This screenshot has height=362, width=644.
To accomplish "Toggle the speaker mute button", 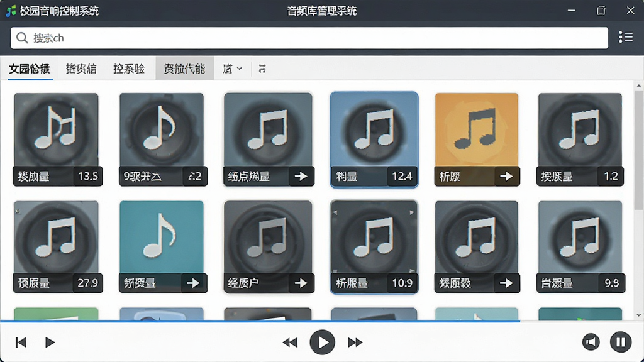I will (x=591, y=342).
